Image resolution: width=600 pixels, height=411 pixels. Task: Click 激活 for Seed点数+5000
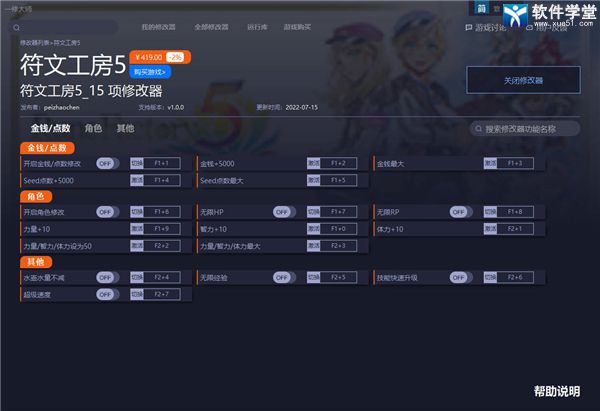pos(137,180)
